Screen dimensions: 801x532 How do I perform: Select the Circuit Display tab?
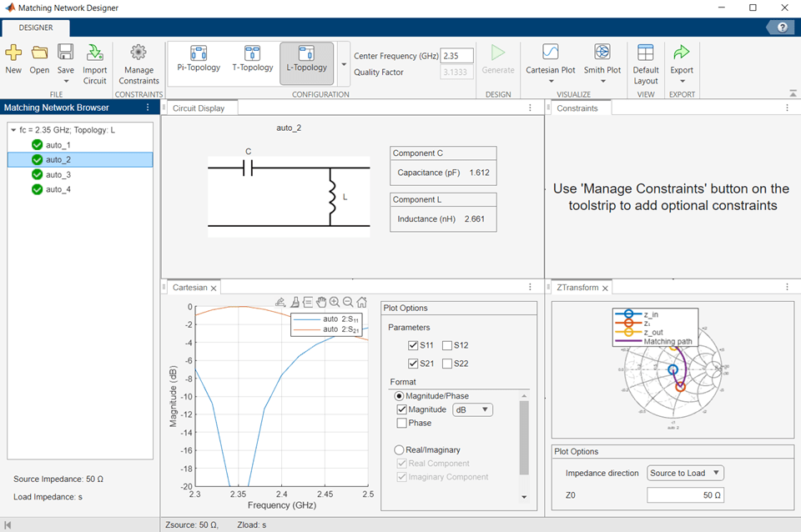tap(199, 108)
